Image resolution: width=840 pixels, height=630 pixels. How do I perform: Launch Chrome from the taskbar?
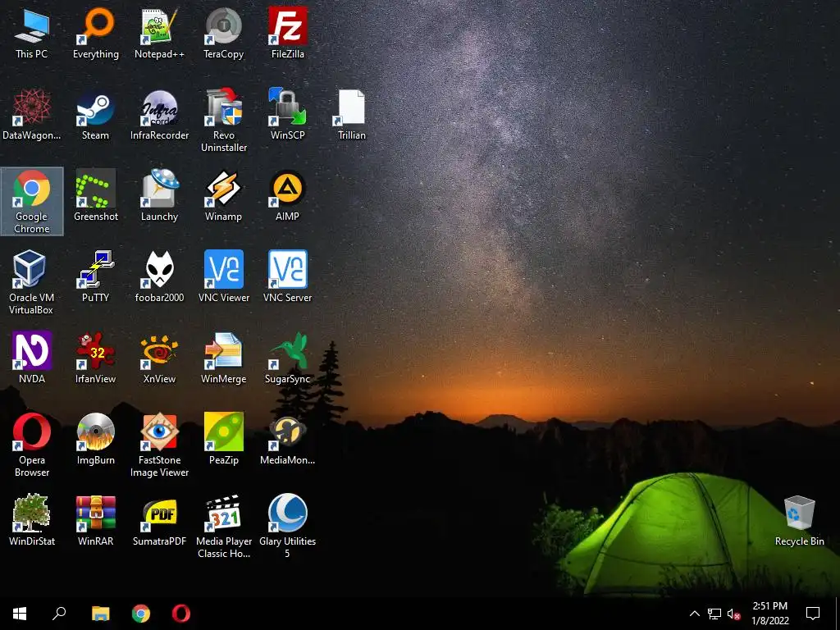(141, 614)
